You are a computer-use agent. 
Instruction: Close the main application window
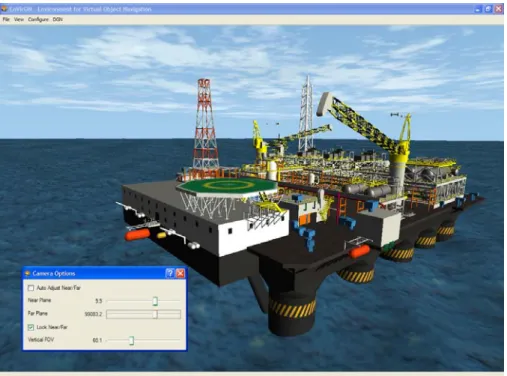point(499,9)
